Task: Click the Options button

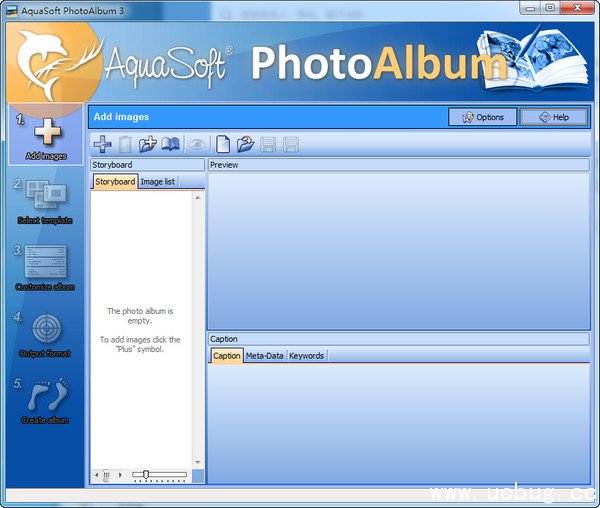Action: pos(482,117)
